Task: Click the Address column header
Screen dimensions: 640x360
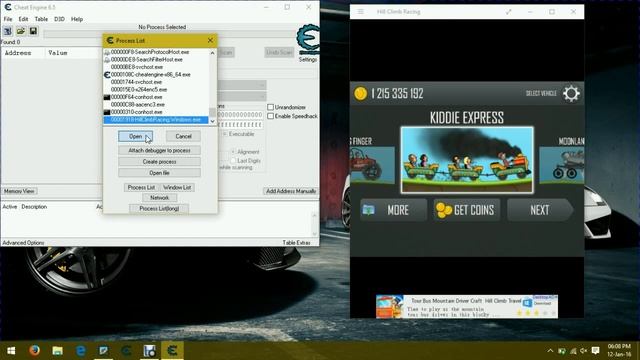Action: (23, 53)
